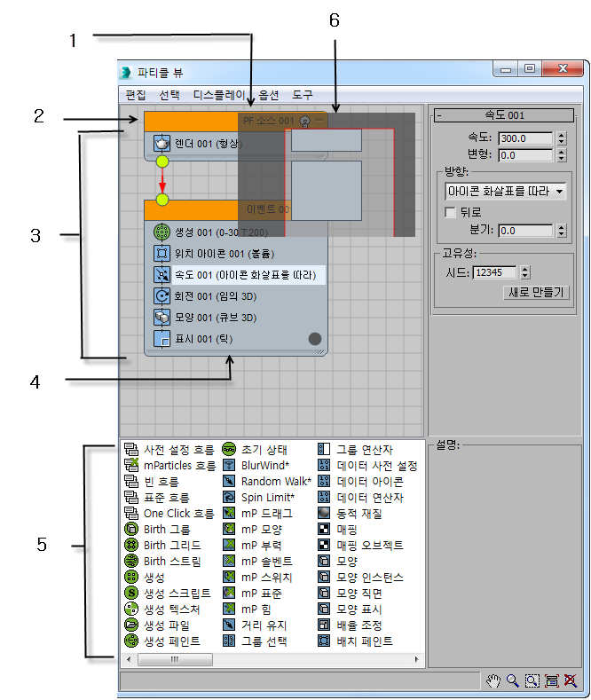Select 생성 스크립트 operator in depot
The width and height of the screenshot is (591, 700).
pyautogui.click(x=168, y=594)
